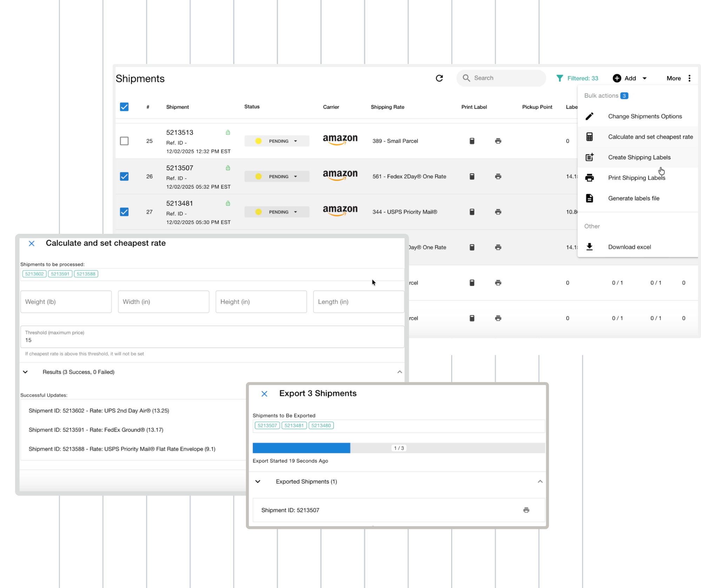Select Download excel menu entry

(629, 247)
